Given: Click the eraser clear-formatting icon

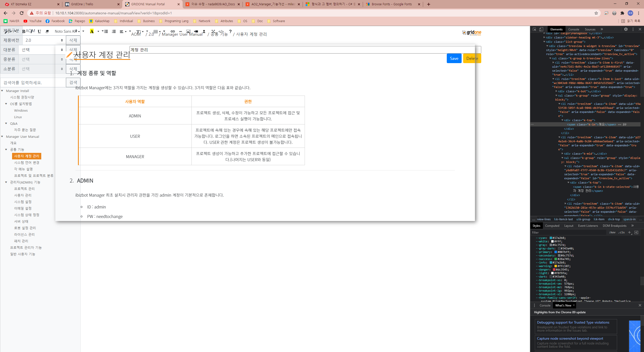Looking at the screenshot, I should (x=47, y=31).
